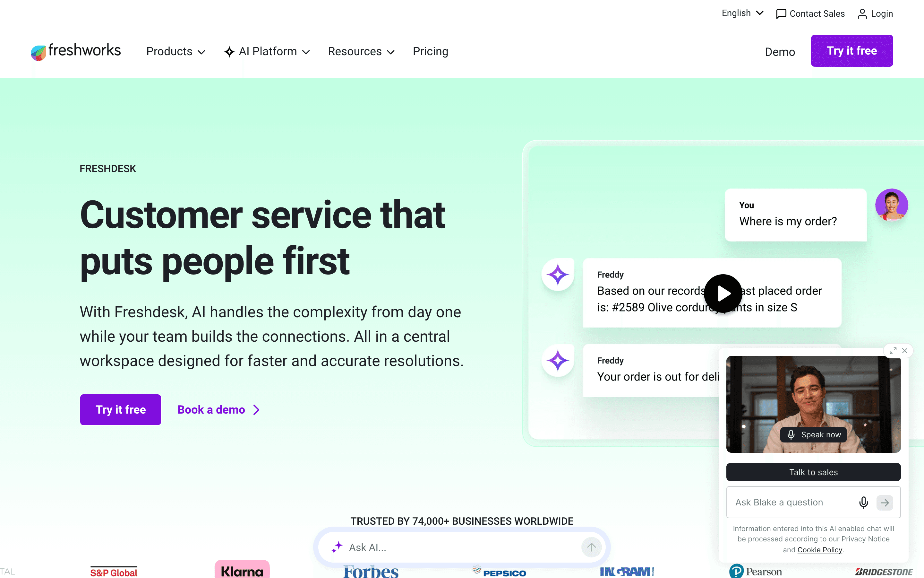Click the Contact Sales chat bubble icon

pos(781,14)
